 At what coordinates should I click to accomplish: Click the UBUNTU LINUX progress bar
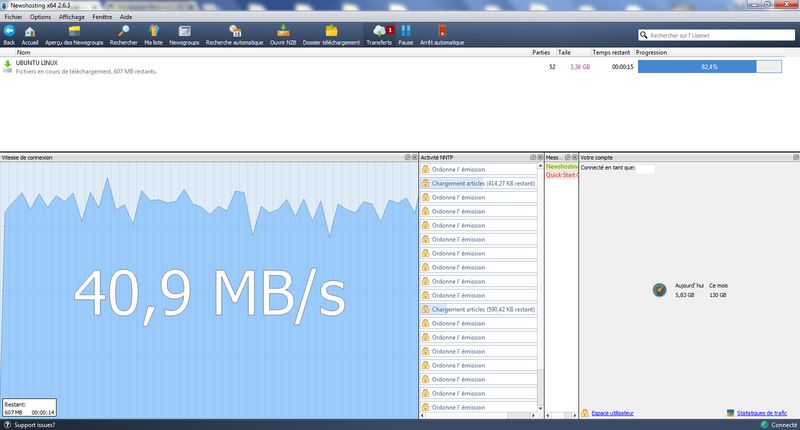(x=710, y=67)
